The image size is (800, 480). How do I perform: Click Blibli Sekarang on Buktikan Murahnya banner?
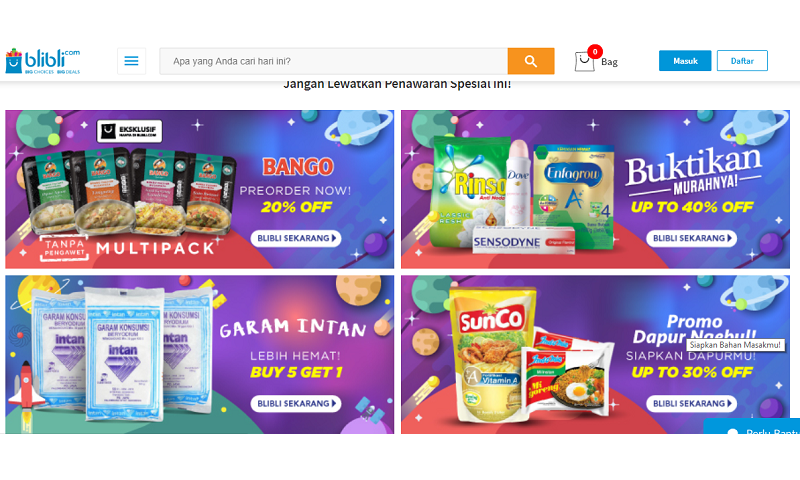tap(691, 238)
